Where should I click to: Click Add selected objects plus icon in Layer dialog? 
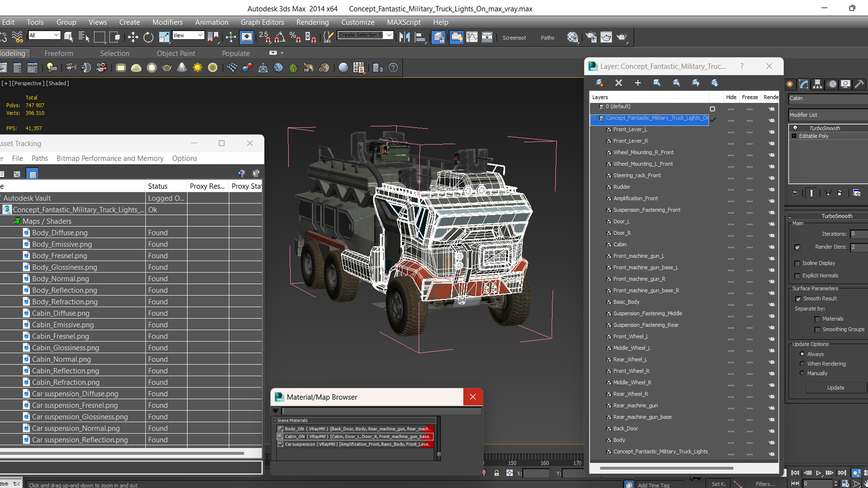638,83
